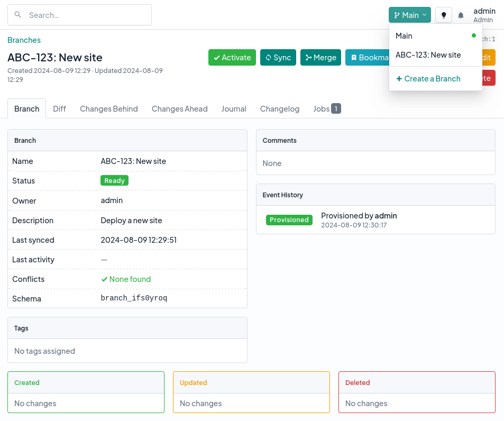Click the search magnifier icon
Image resolution: width=504 pixels, height=421 pixels.
click(x=19, y=15)
